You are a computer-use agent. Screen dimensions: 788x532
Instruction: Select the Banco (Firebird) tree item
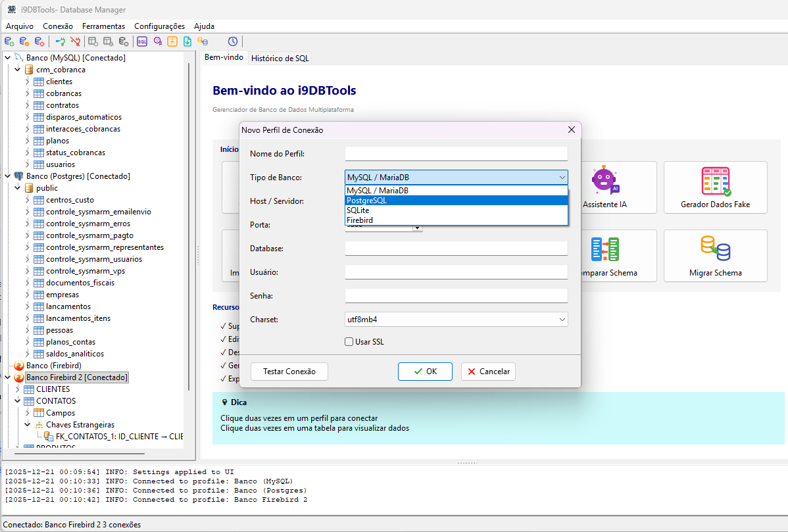(54, 366)
